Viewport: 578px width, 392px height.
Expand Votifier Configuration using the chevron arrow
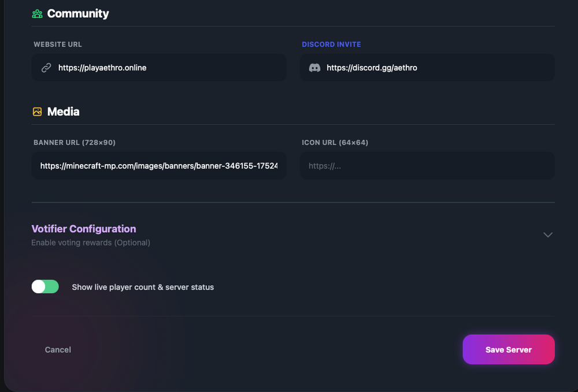click(x=548, y=235)
